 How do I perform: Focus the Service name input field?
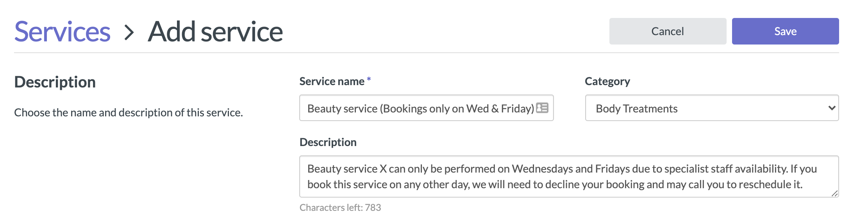[x=426, y=108]
